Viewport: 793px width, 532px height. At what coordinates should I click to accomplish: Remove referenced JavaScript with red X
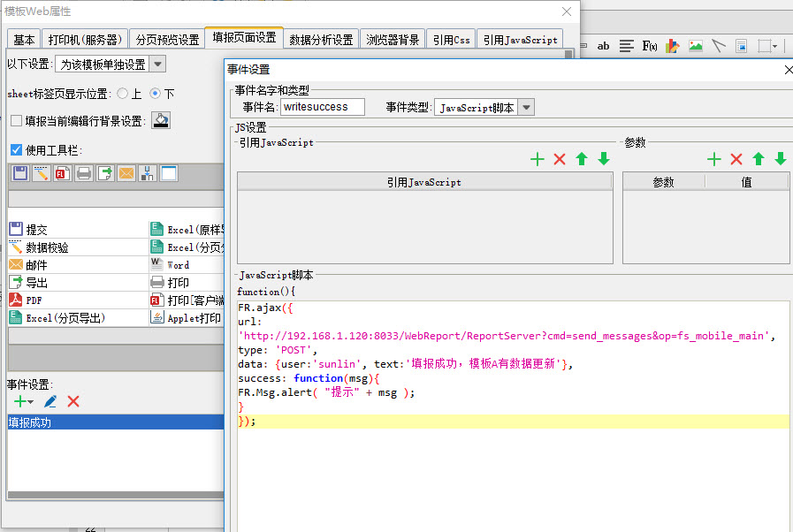coord(560,159)
